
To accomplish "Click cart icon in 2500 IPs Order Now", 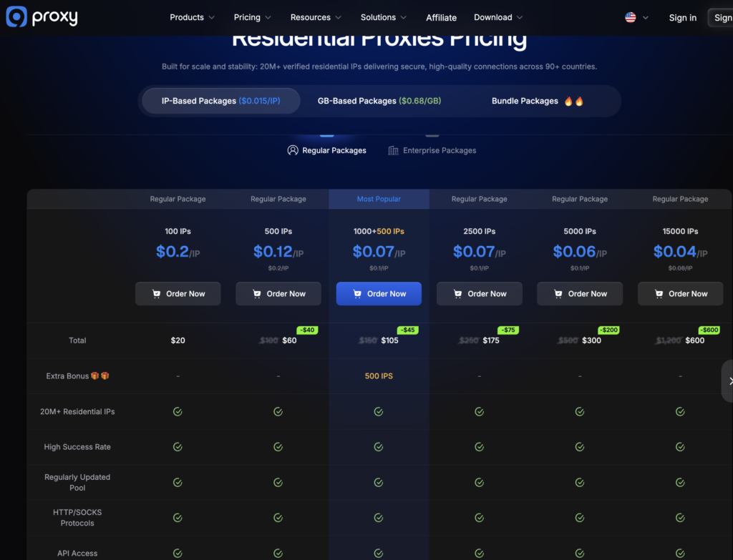I will [457, 294].
